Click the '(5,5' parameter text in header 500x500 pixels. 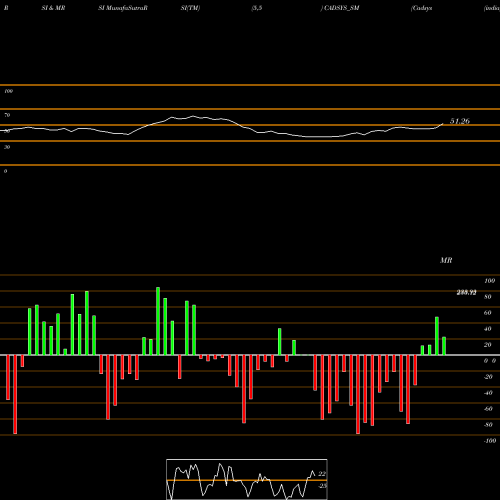coord(257,8)
